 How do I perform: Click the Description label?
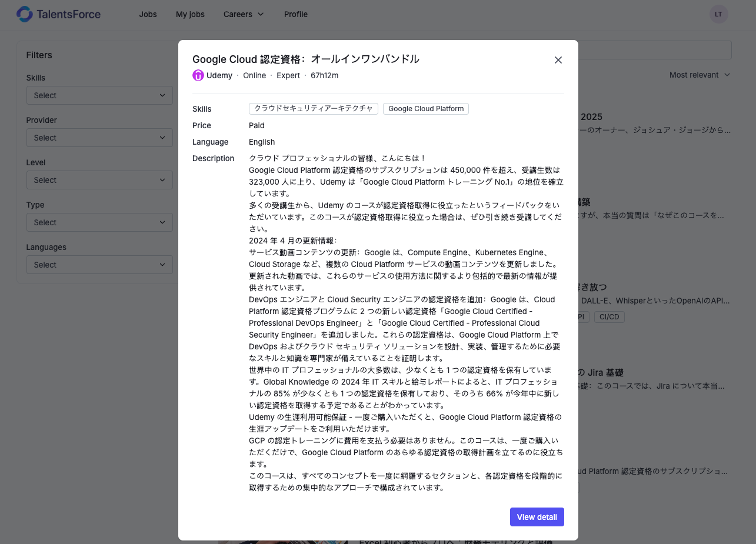(213, 158)
